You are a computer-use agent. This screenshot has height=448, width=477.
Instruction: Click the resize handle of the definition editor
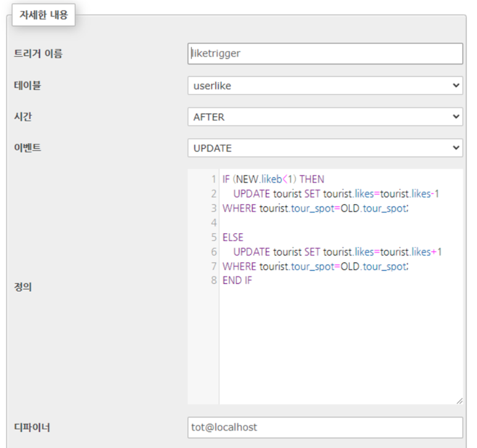click(x=459, y=401)
